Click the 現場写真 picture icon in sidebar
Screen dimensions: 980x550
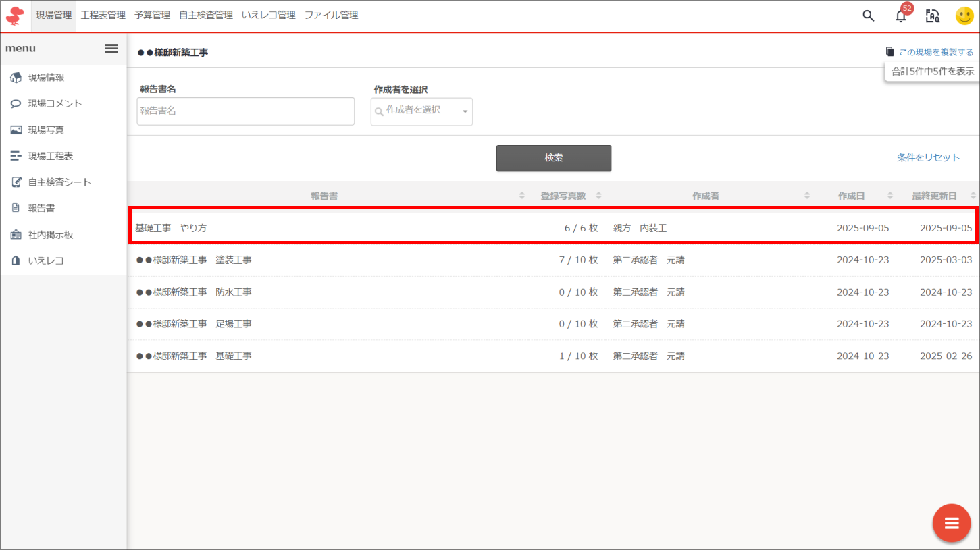[x=16, y=130]
